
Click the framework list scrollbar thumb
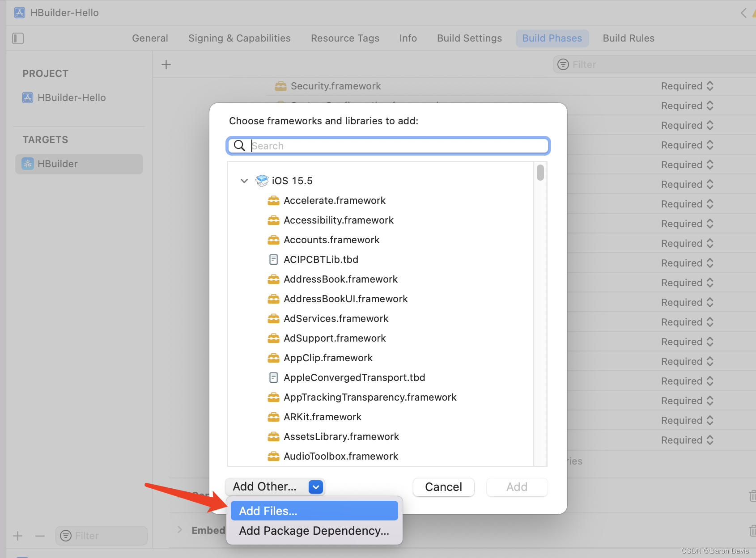coord(540,173)
